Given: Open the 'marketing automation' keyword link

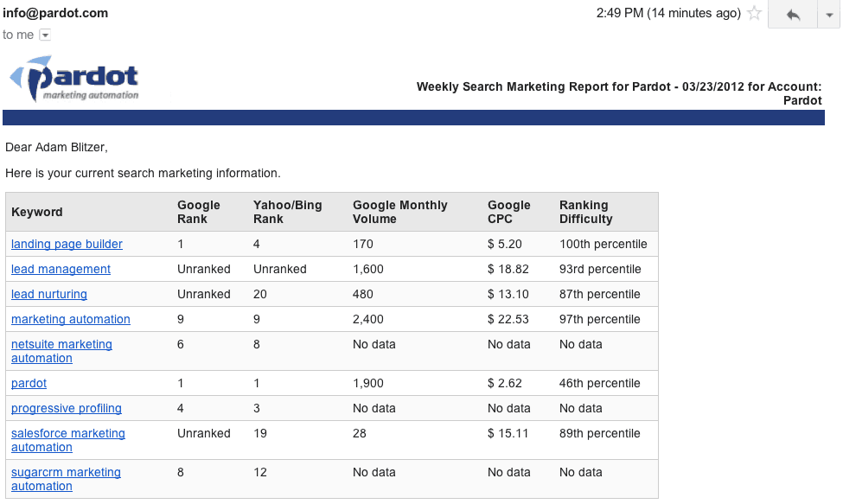Looking at the screenshot, I should 70,319.
